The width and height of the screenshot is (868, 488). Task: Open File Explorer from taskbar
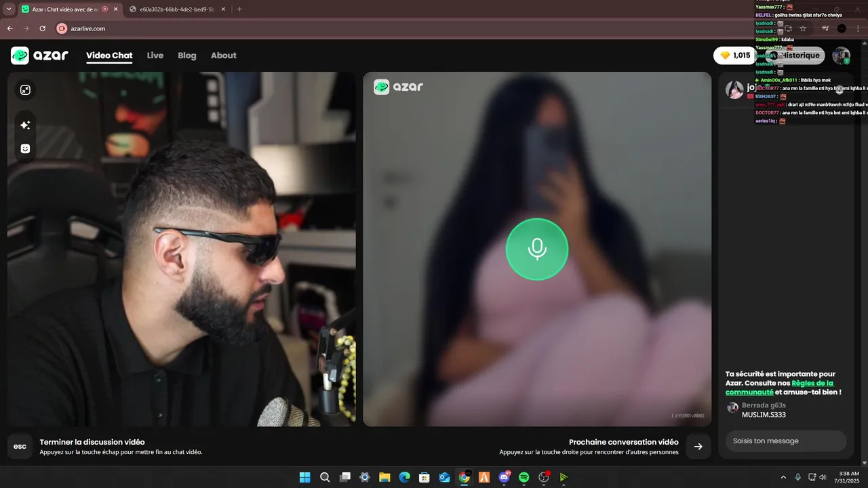coord(384,477)
